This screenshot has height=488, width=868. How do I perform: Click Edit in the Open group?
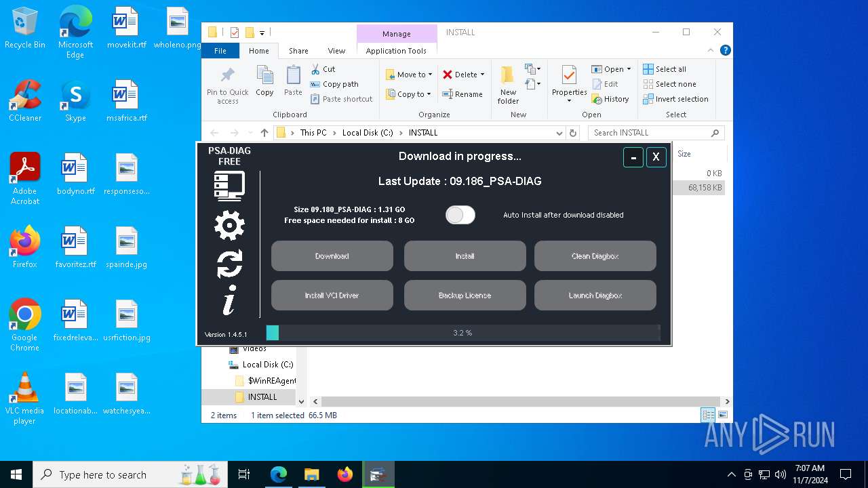(605, 84)
